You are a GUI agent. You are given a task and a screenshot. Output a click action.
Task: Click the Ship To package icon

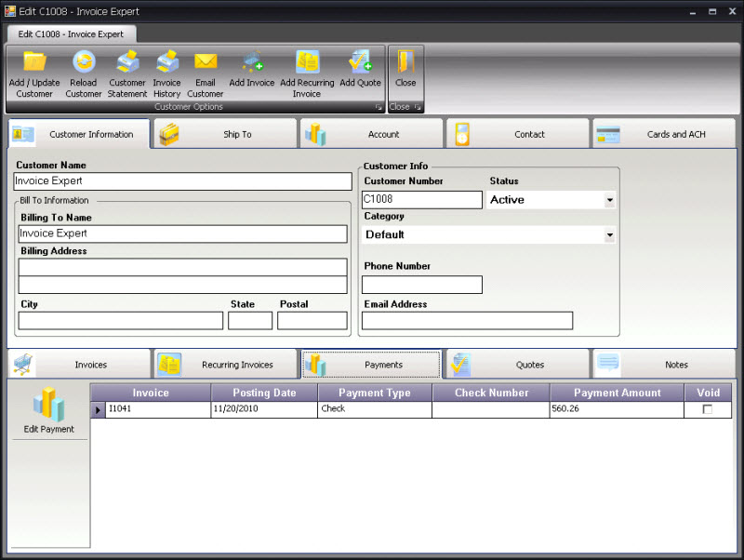click(169, 134)
